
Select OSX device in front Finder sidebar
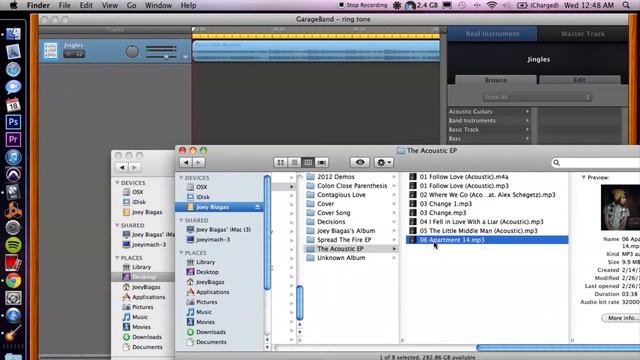point(202,187)
